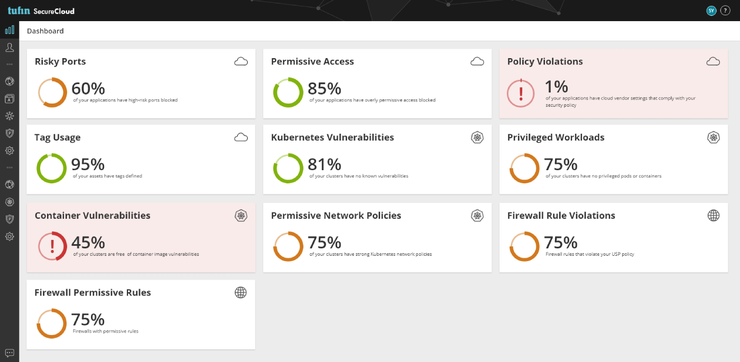Open the help question mark icon
Screen dimensions: 740x362
(x=725, y=10)
